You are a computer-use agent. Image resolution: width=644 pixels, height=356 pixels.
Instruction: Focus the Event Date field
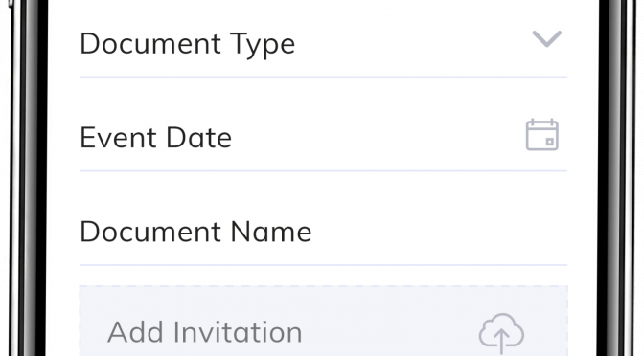(x=324, y=138)
